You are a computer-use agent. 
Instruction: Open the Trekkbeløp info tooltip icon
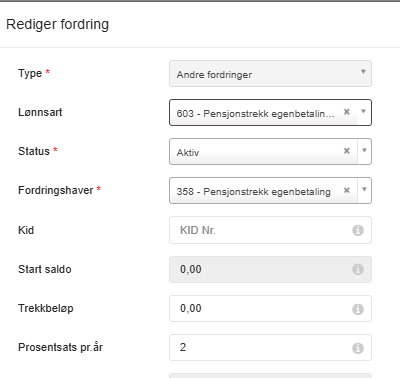(x=358, y=309)
